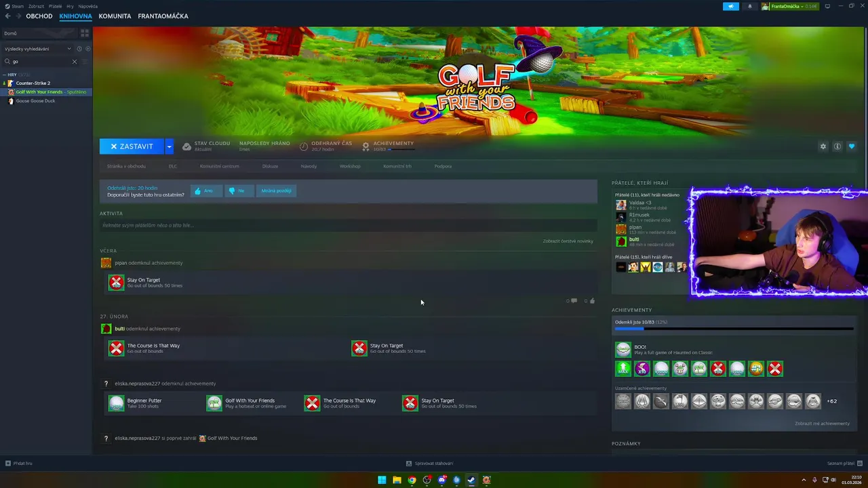The height and width of the screenshot is (488, 868).
Task: Open the DLC tab
Action: click(x=173, y=166)
